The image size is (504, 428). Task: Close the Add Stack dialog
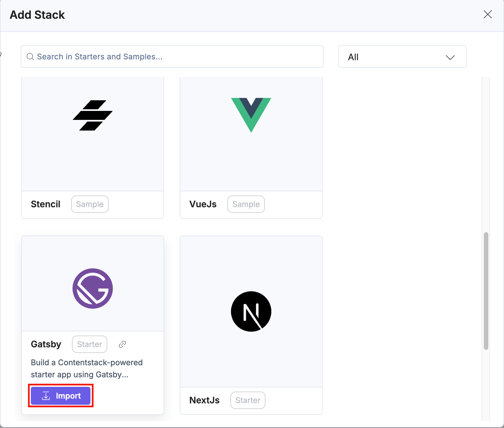coord(487,15)
